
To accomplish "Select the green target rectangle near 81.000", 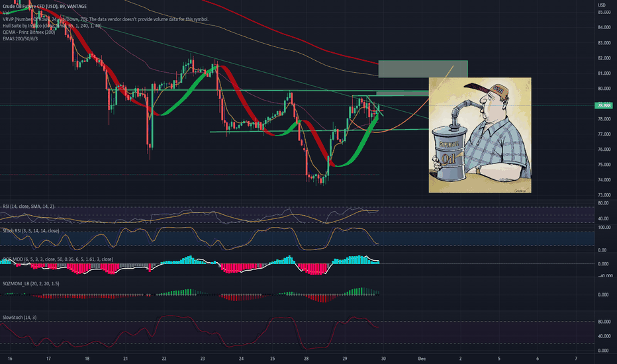I will (x=423, y=69).
